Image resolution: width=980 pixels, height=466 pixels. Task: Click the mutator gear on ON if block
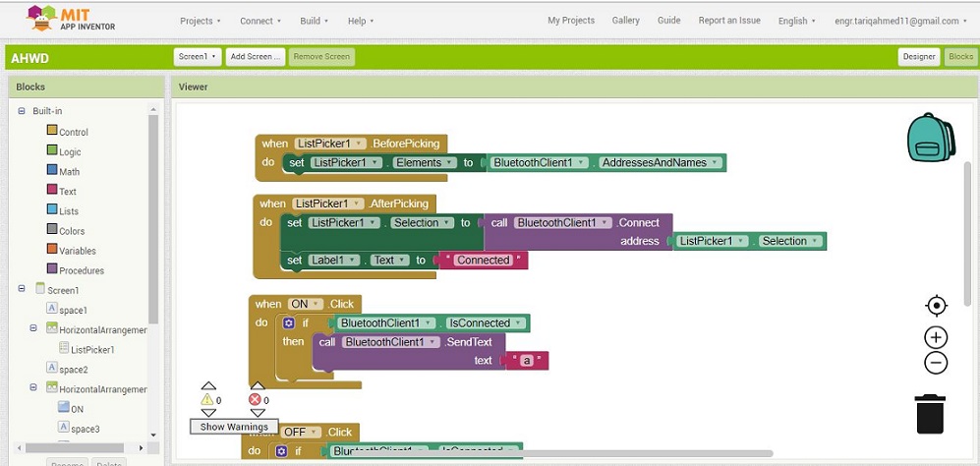(x=288, y=323)
